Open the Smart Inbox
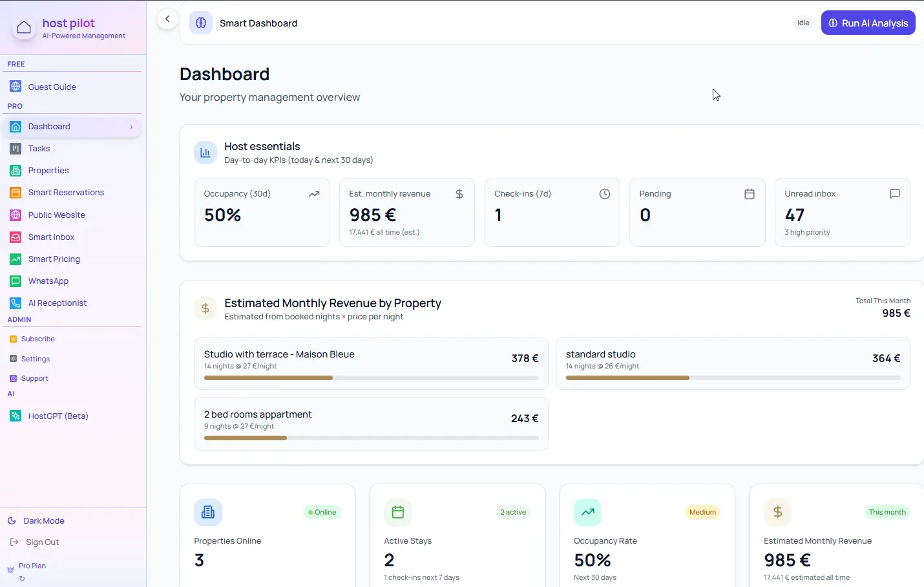The image size is (924, 587). 51,237
